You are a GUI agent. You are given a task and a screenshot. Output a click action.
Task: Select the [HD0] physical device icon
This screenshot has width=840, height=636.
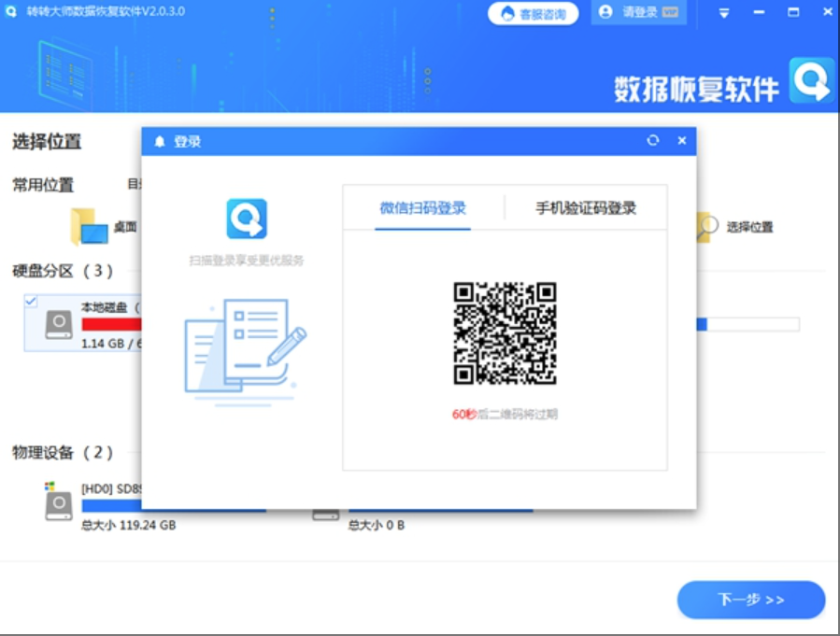point(58,502)
